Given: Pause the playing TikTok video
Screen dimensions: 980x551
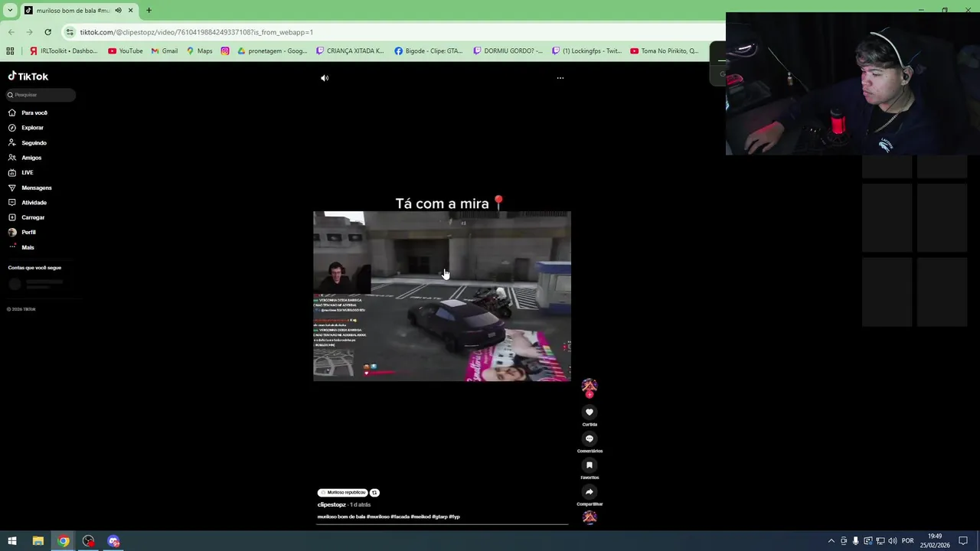Looking at the screenshot, I should click(x=442, y=296).
